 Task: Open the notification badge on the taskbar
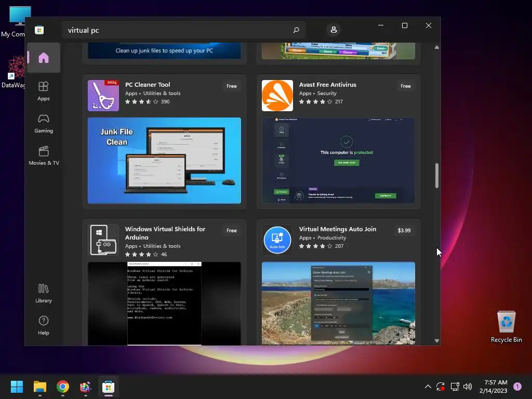coord(517,387)
